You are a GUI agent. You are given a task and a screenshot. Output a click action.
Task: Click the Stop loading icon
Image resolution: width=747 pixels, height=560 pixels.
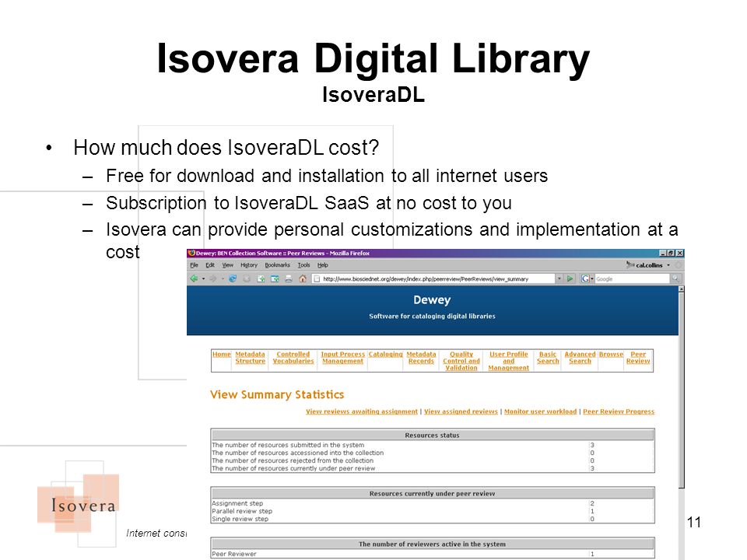click(247, 278)
